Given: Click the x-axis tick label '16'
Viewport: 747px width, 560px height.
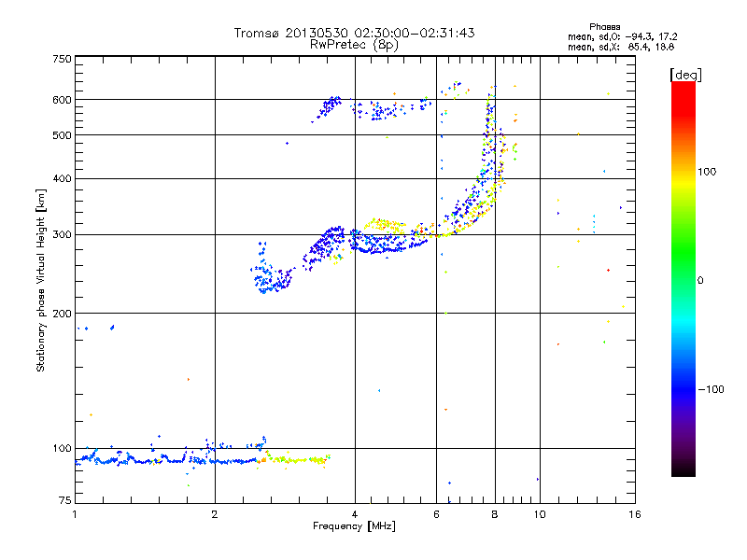Looking at the screenshot, I should pyautogui.click(x=635, y=514).
